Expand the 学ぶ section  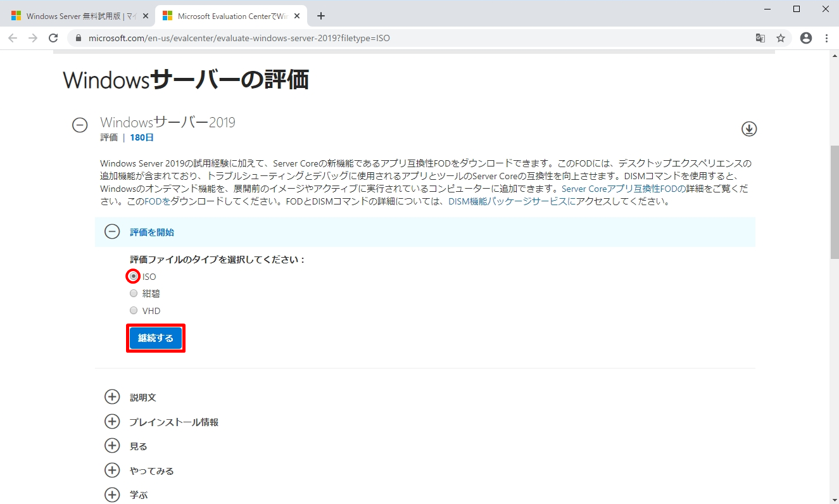[x=112, y=495]
